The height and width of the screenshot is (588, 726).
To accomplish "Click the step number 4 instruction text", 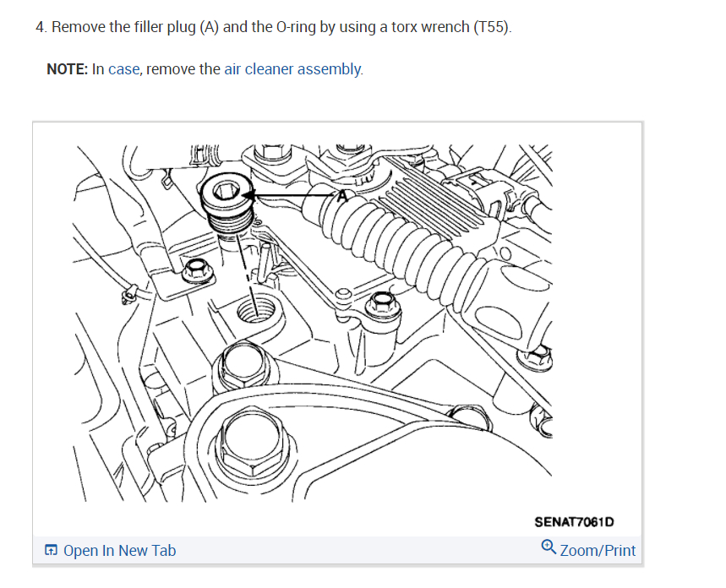I will click(273, 27).
